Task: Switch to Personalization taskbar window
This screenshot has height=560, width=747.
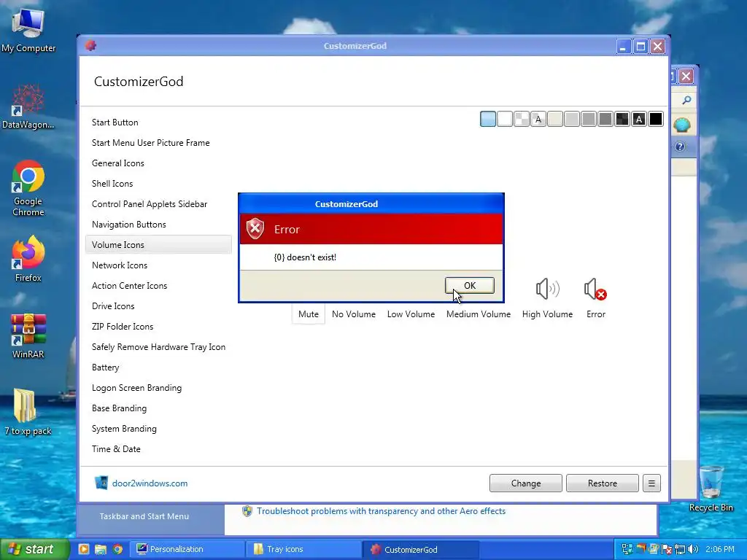Action: [x=187, y=549]
